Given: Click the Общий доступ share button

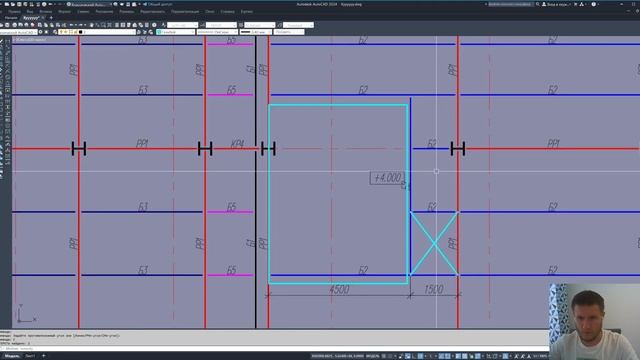Looking at the screenshot, I should point(158,4).
